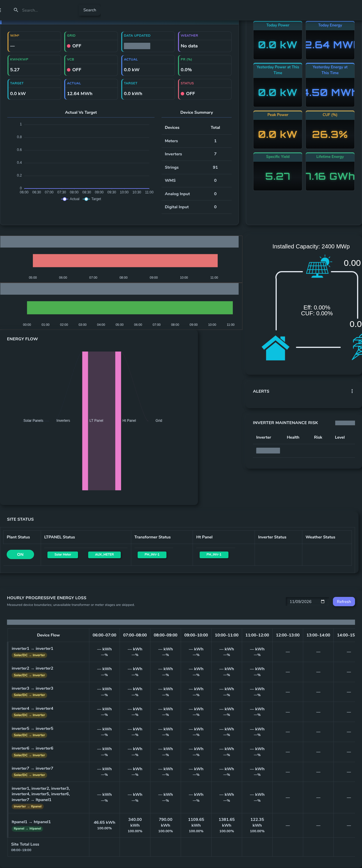362x868 pixels.
Task: Click the green timeline bar
Action: [130, 308]
